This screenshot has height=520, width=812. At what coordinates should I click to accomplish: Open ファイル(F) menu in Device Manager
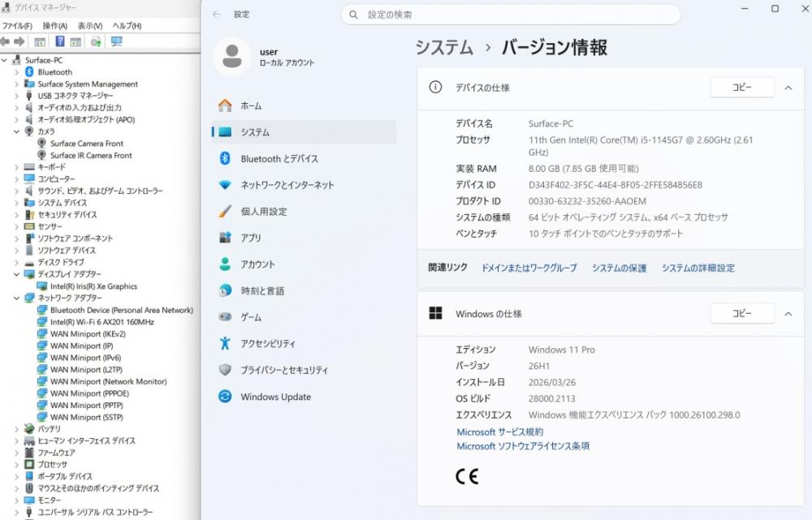[x=17, y=25]
